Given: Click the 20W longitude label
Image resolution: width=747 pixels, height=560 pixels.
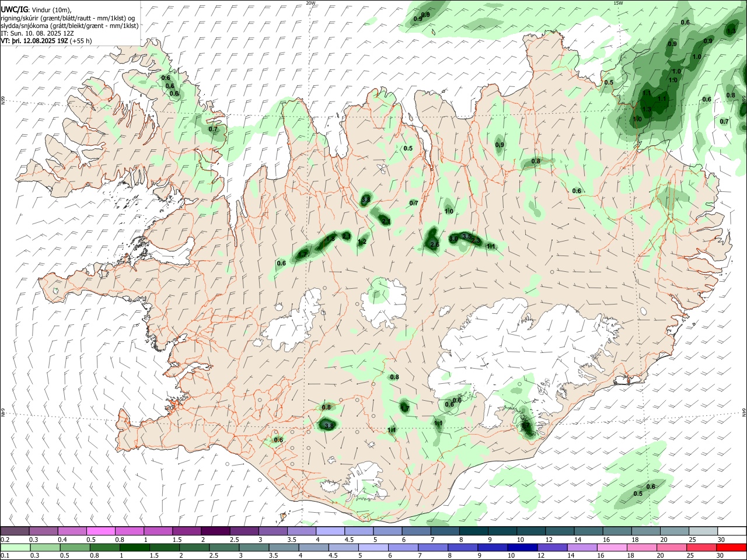Looking at the screenshot, I should pos(310,3).
